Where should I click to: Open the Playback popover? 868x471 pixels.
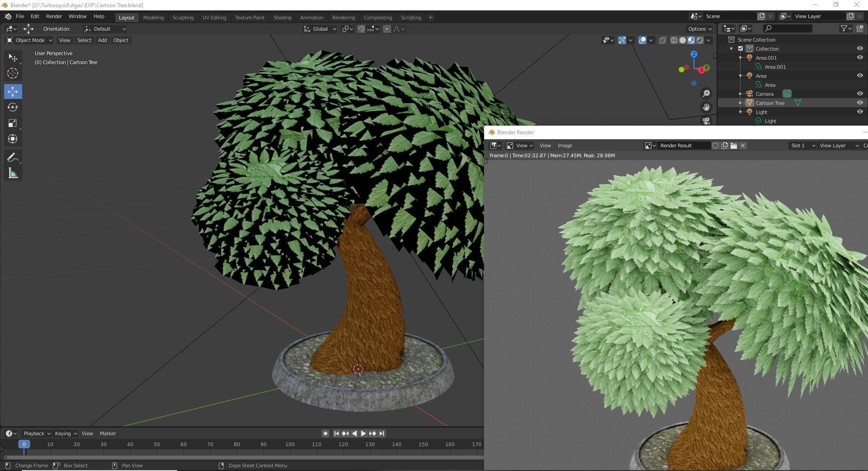(37, 433)
